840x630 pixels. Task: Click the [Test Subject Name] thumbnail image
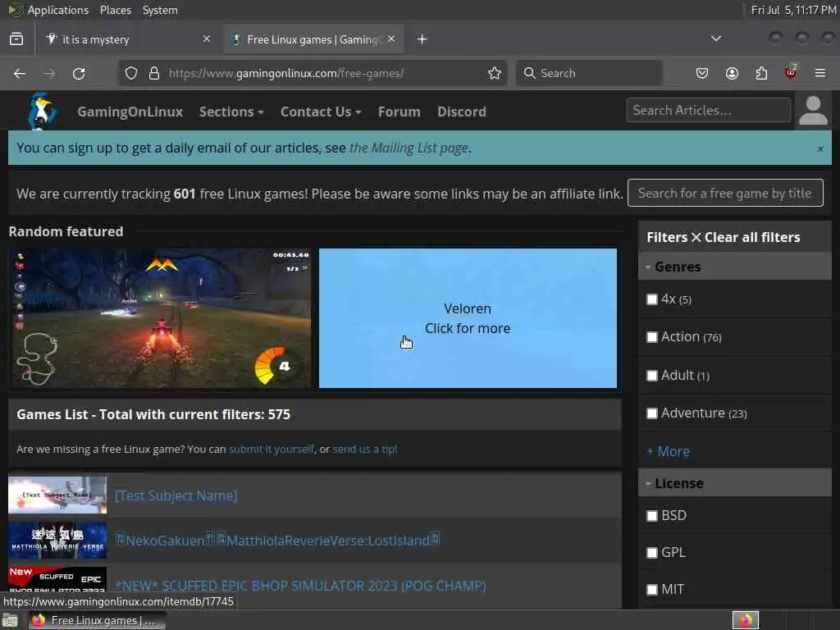[57, 495]
